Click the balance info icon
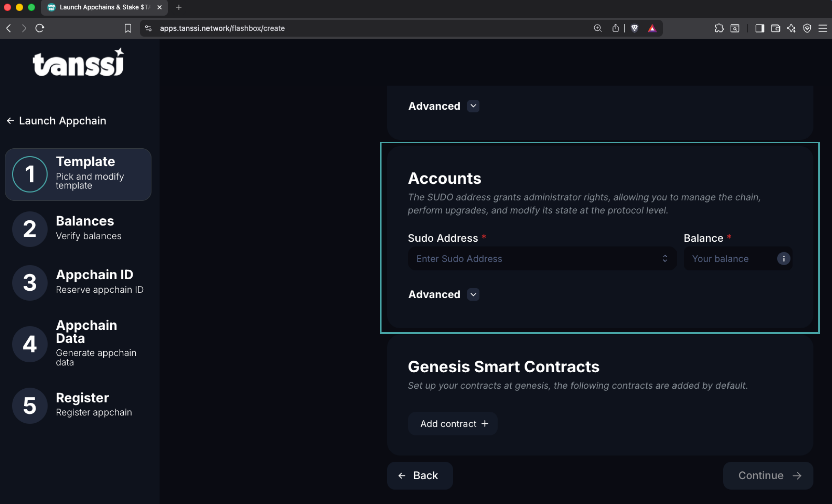 [x=783, y=259]
